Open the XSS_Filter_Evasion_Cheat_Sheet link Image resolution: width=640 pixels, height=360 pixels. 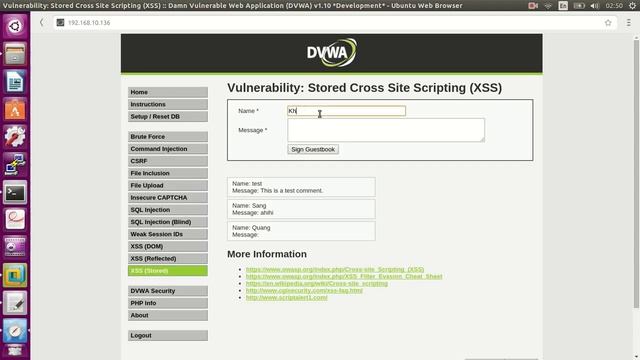click(x=344, y=276)
